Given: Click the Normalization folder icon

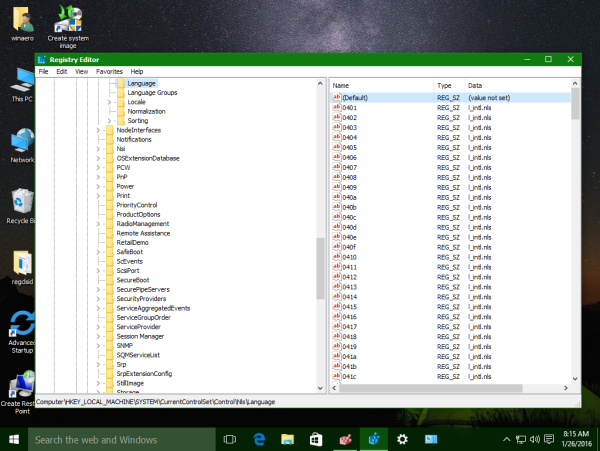Looking at the screenshot, I should pos(121,111).
